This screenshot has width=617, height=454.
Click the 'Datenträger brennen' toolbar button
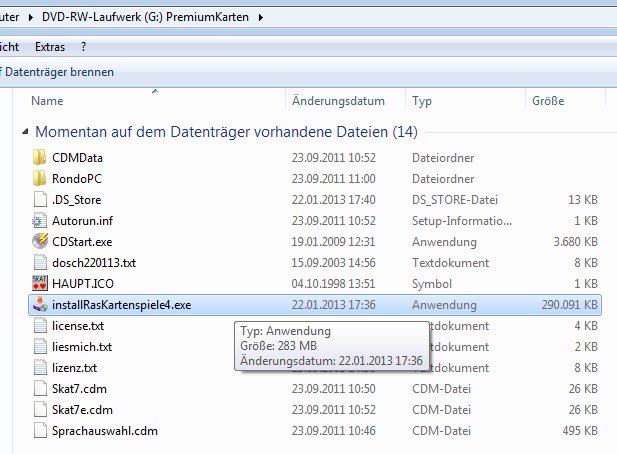tap(60, 72)
